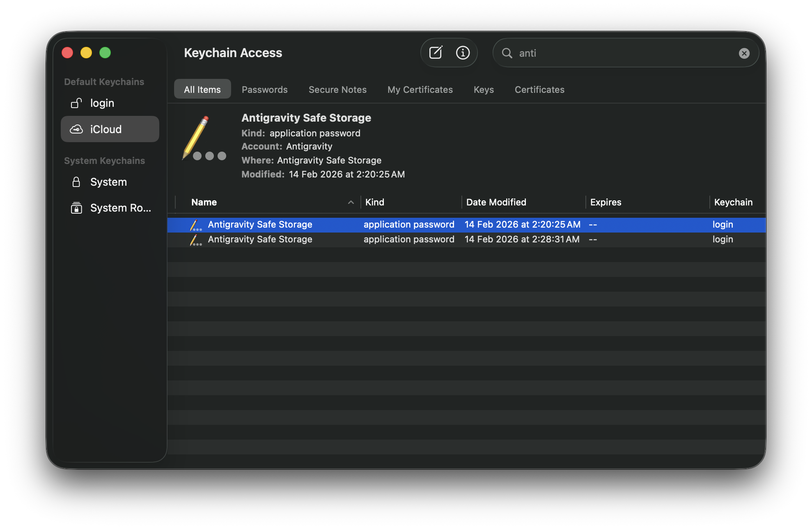Screen dimensions: 812x530
Task: Click the magnifying glass in the search field
Action: pyautogui.click(x=507, y=53)
